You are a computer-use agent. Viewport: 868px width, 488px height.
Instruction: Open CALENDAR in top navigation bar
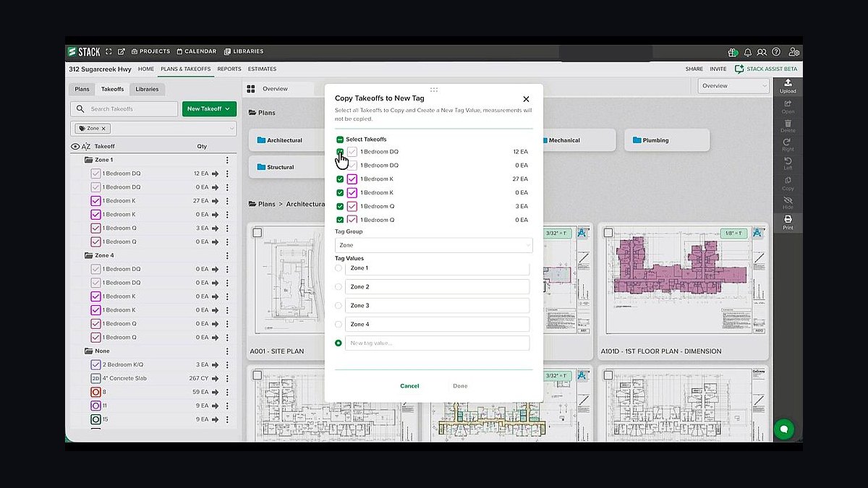196,51
